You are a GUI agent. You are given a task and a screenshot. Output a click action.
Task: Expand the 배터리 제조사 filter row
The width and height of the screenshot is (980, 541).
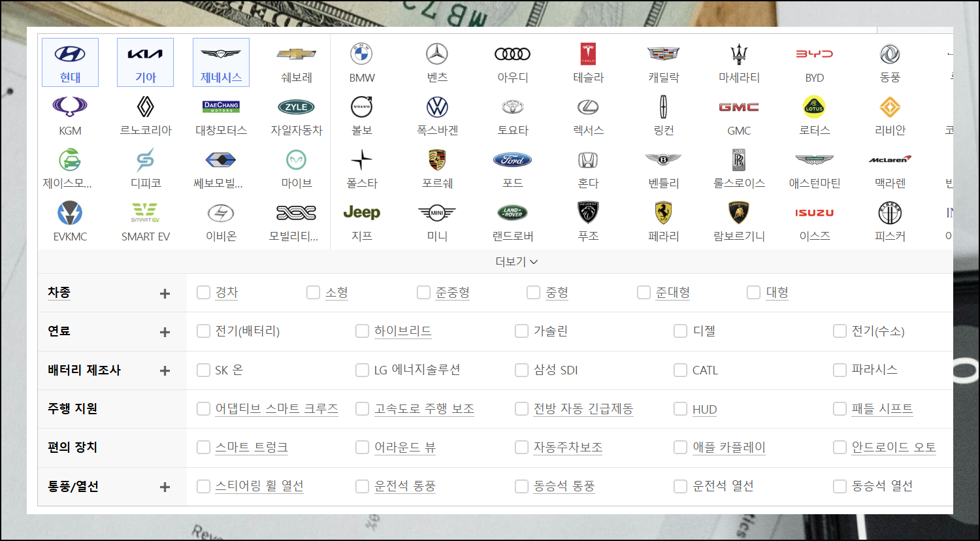(165, 370)
